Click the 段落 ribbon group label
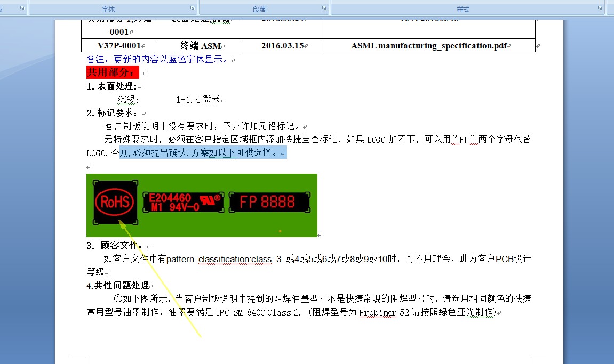614x364 pixels. (259, 10)
